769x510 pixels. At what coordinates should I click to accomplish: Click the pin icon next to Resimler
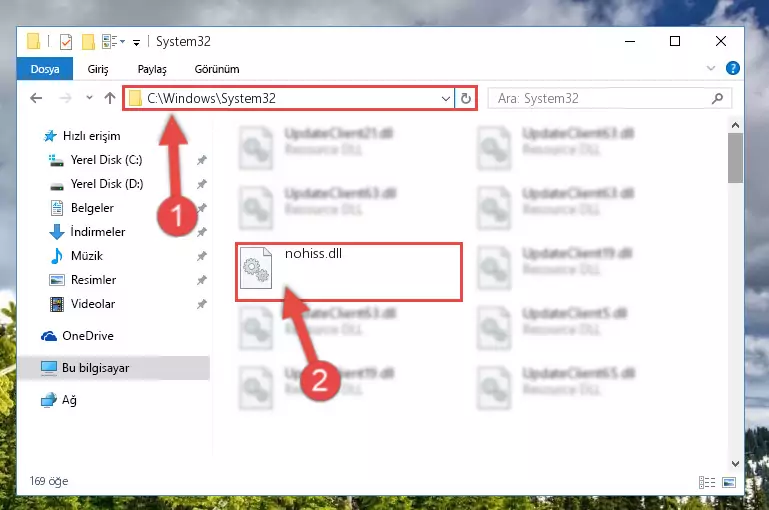(x=202, y=280)
